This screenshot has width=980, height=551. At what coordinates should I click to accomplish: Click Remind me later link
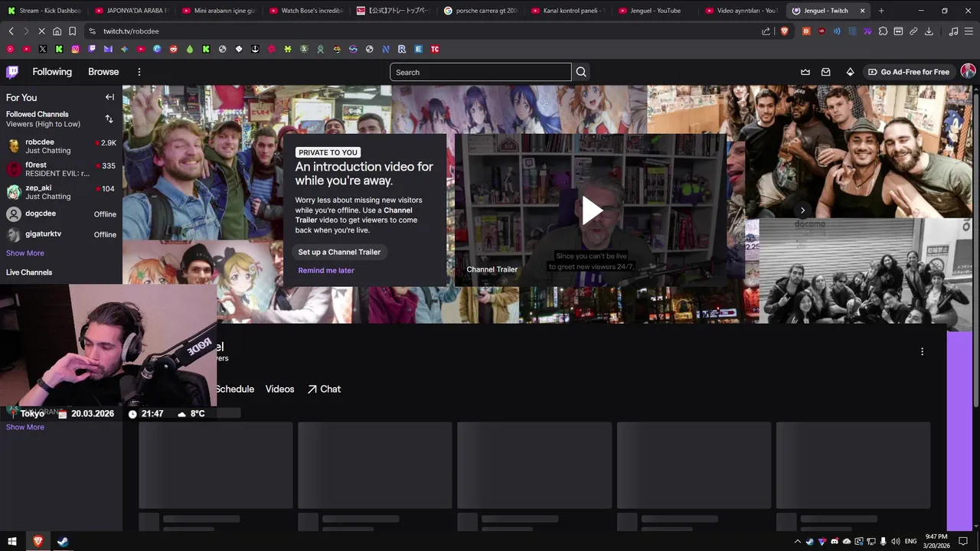pyautogui.click(x=326, y=270)
